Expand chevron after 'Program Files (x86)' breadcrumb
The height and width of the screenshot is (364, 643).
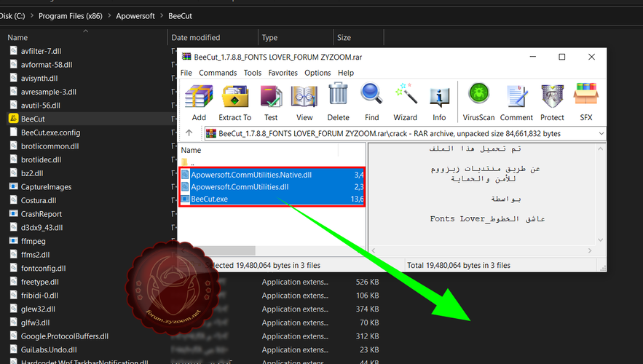click(x=109, y=15)
